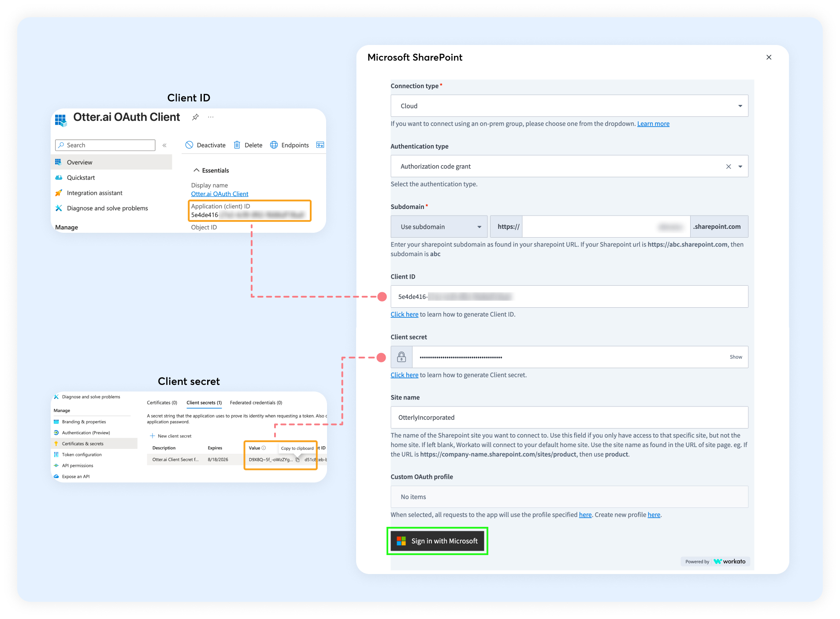Click the plus icon for New client secret
This screenshot has width=840, height=619.
(152, 436)
